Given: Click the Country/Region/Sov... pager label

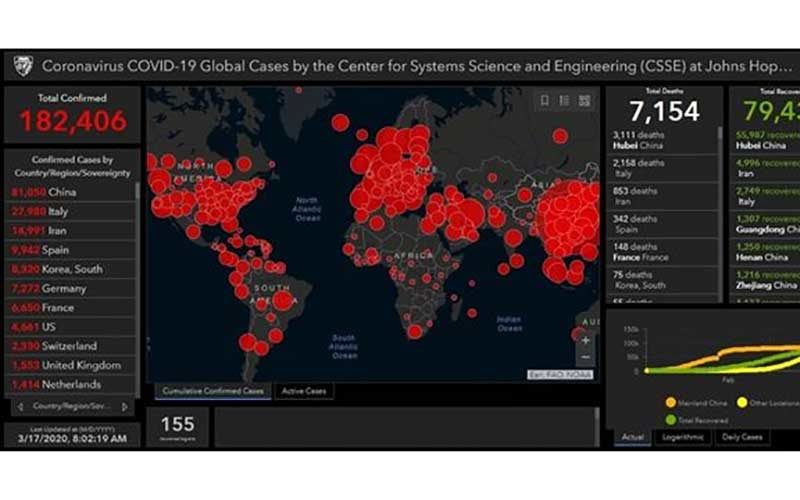Looking at the screenshot, I should click(71, 407).
